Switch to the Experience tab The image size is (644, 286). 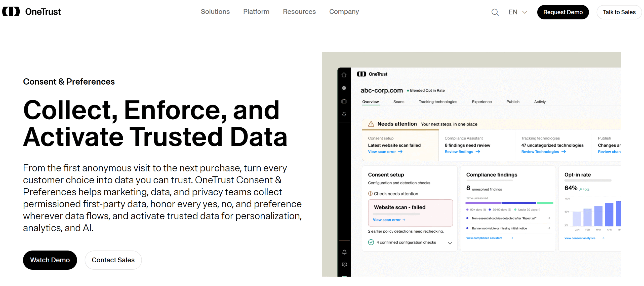pyautogui.click(x=481, y=102)
